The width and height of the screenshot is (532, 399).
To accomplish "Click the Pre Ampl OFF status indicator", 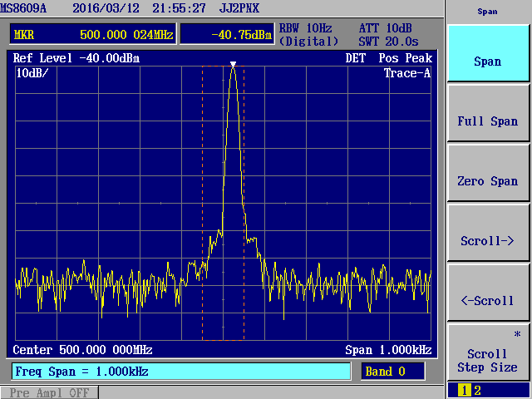I will 49,392.
